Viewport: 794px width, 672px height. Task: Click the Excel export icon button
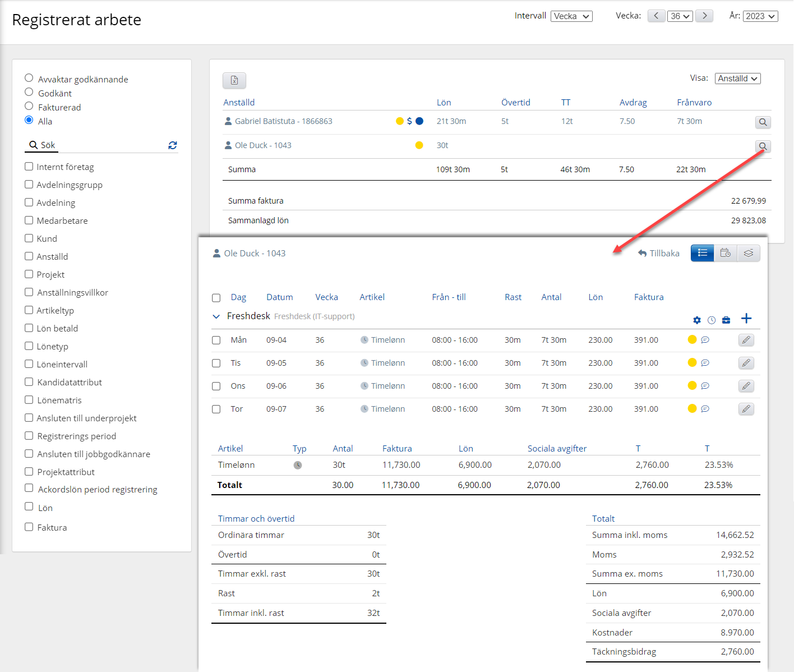234,80
